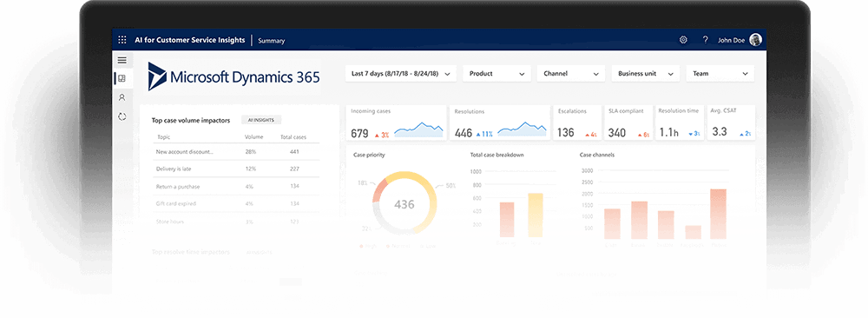Open the app launcher waffle icon
868x318 pixels.
(x=122, y=40)
